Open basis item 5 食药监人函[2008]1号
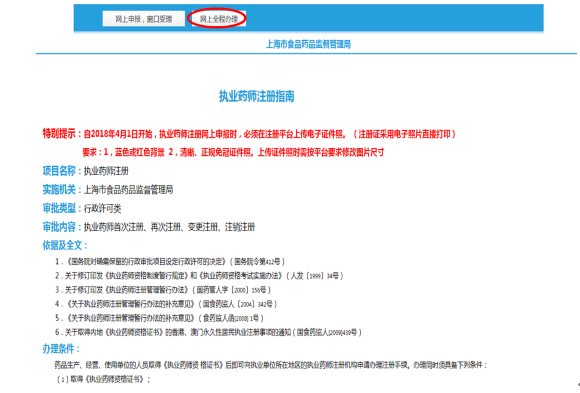Image resolution: width=580 pixels, height=393 pixels. click(x=159, y=318)
